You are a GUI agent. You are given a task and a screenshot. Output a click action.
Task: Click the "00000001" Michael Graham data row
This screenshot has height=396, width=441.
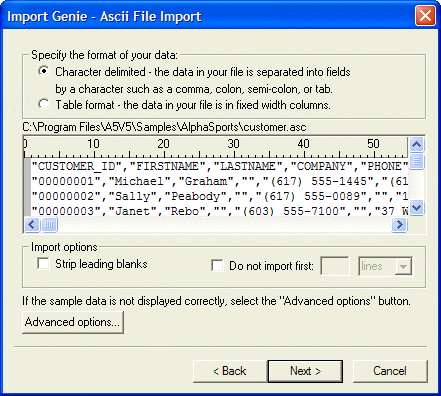point(220,181)
